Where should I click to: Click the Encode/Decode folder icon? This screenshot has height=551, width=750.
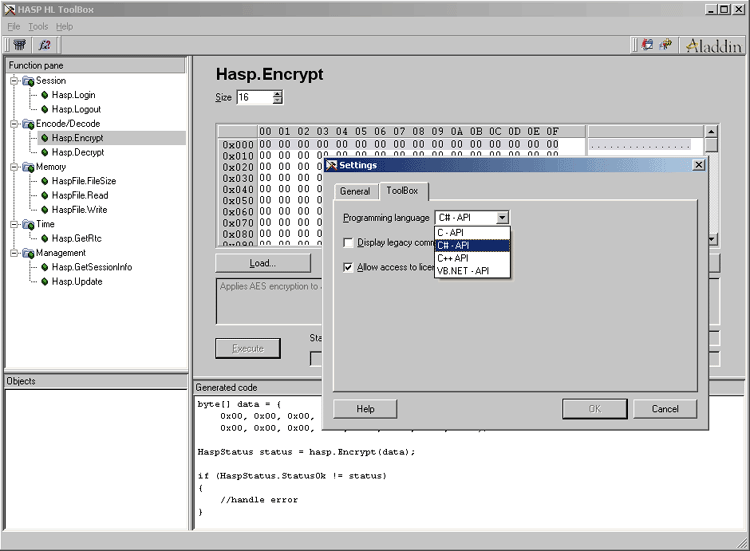click(x=28, y=124)
